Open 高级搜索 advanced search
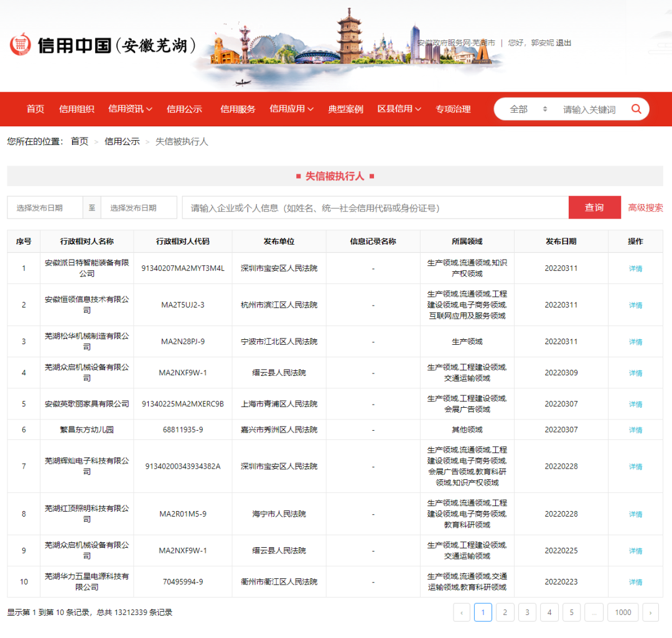Image resolution: width=672 pixels, height=638 pixels. coord(648,207)
